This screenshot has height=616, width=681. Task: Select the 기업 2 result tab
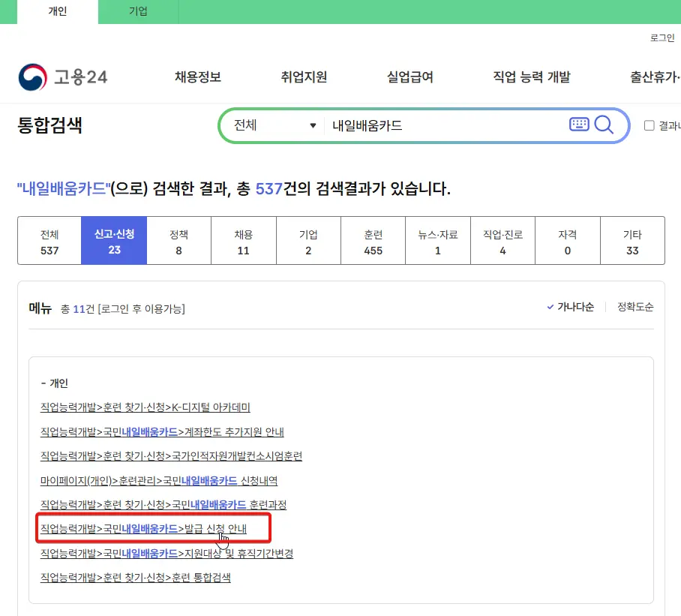click(308, 241)
